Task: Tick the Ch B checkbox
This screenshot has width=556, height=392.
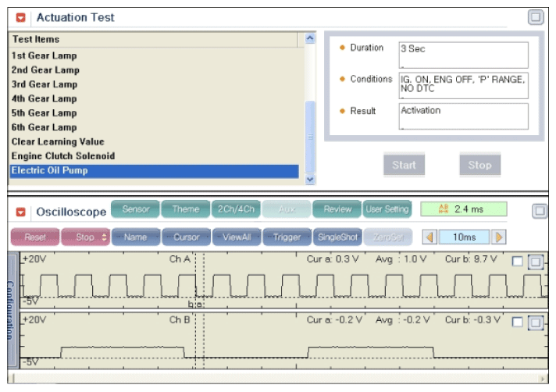Action: pyautogui.click(x=518, y=322)
